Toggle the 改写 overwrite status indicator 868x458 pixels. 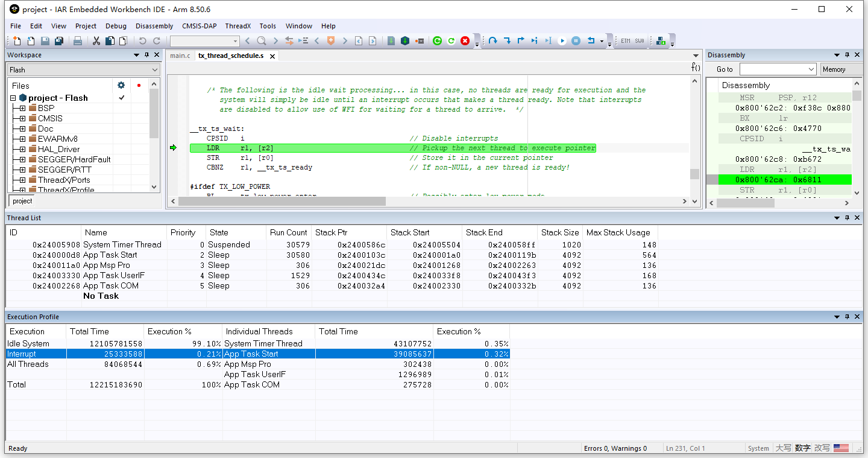tap(822, 448)
